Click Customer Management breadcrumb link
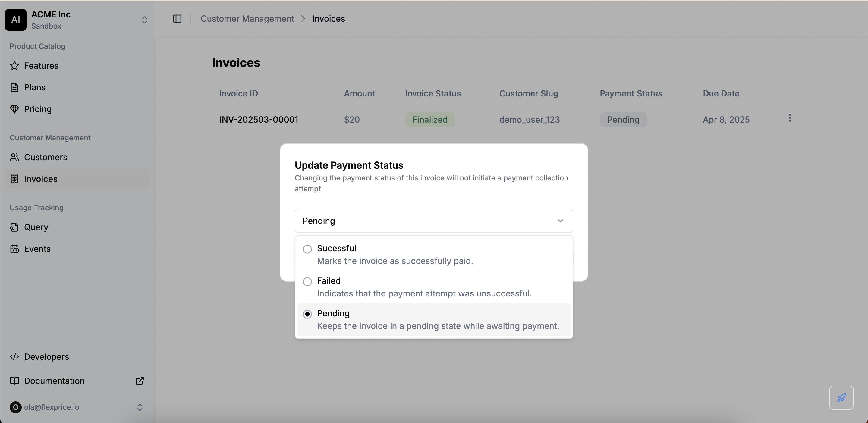Viewport: 868px width, 423px height. [x=247, y=19]
